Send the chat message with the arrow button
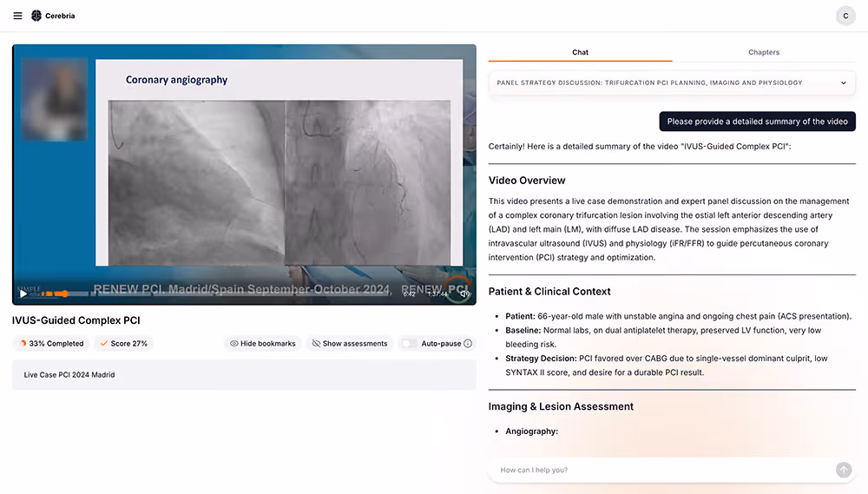Screen dimensions: 868x494 tap(844, 470)
